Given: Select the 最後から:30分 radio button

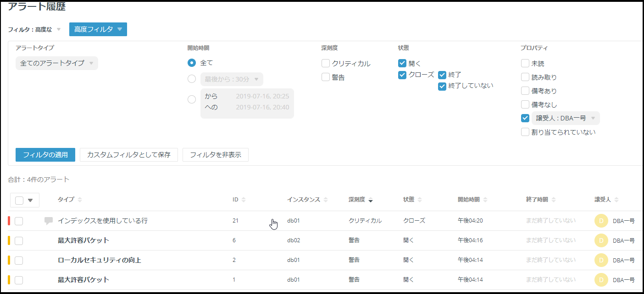Looking at the screenshot, I should [x=192, y=79].
